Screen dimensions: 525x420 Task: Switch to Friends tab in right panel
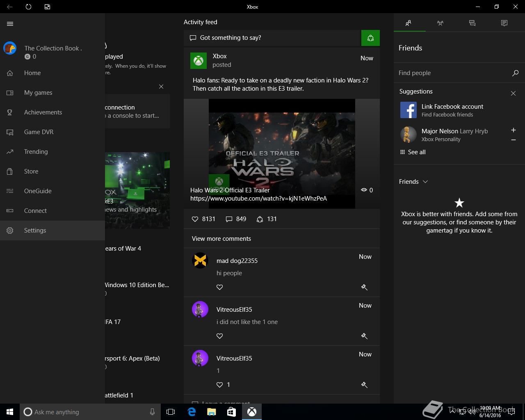[409, 23]
